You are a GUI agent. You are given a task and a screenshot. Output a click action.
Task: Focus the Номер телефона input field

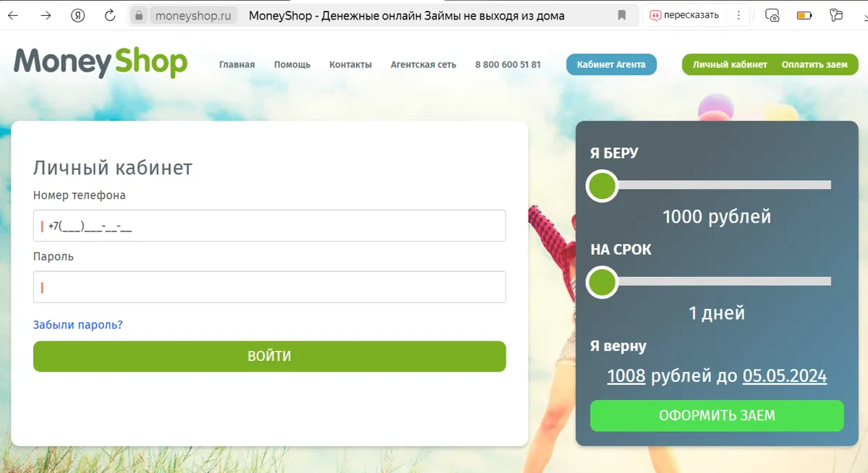[x=269, y=226]
